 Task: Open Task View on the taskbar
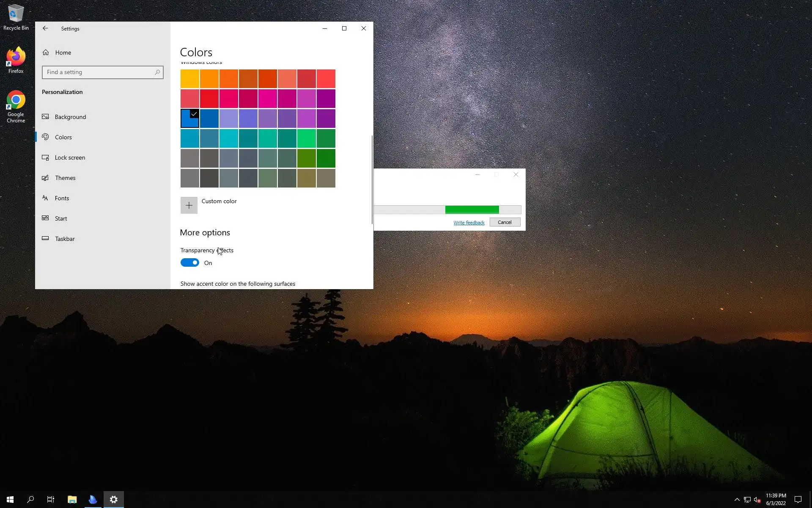pyautogui.click(x=51, y=500)
